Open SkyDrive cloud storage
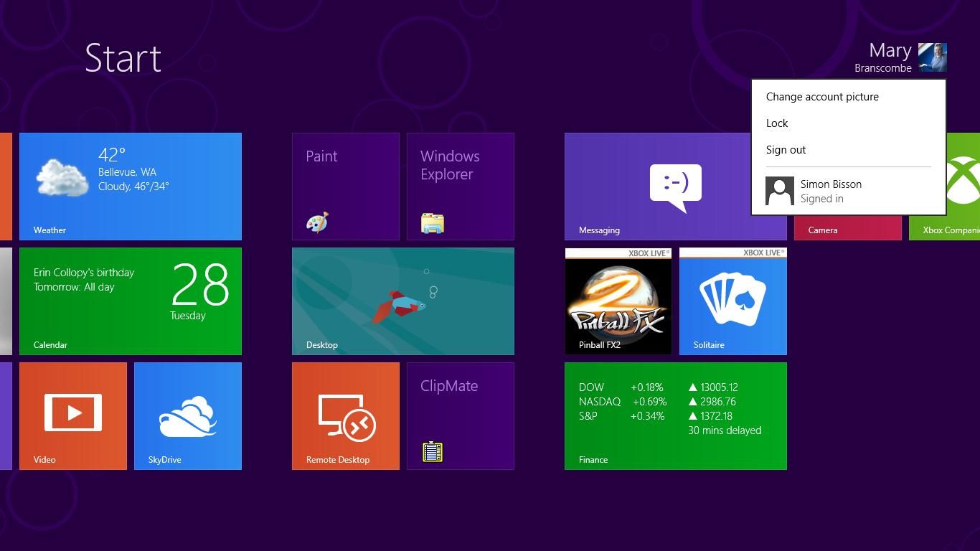This screenshot has height=551, width=980. tap(187, 415)
